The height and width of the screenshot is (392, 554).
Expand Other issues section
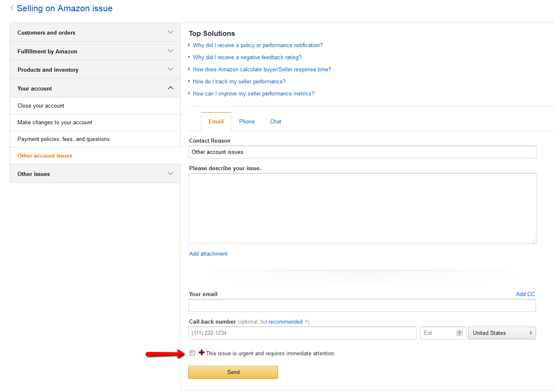pyautogui.click(x=95, y=173)
